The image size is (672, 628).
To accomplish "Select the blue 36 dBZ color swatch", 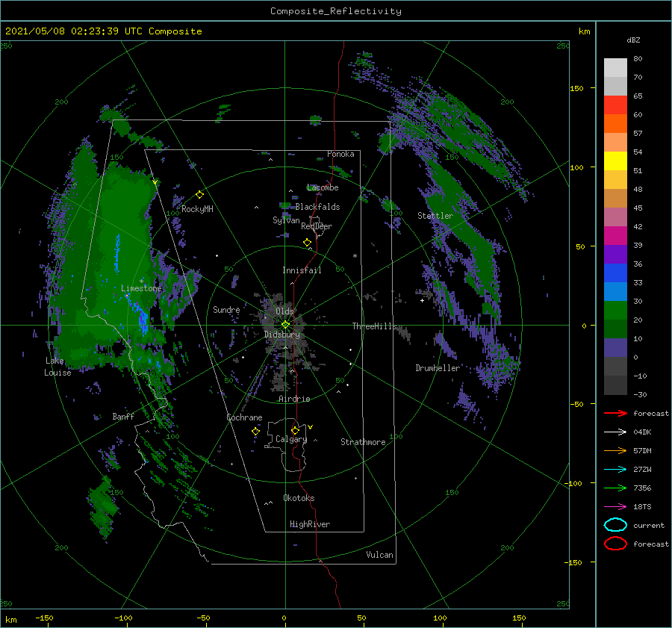I will coord(615,273).
